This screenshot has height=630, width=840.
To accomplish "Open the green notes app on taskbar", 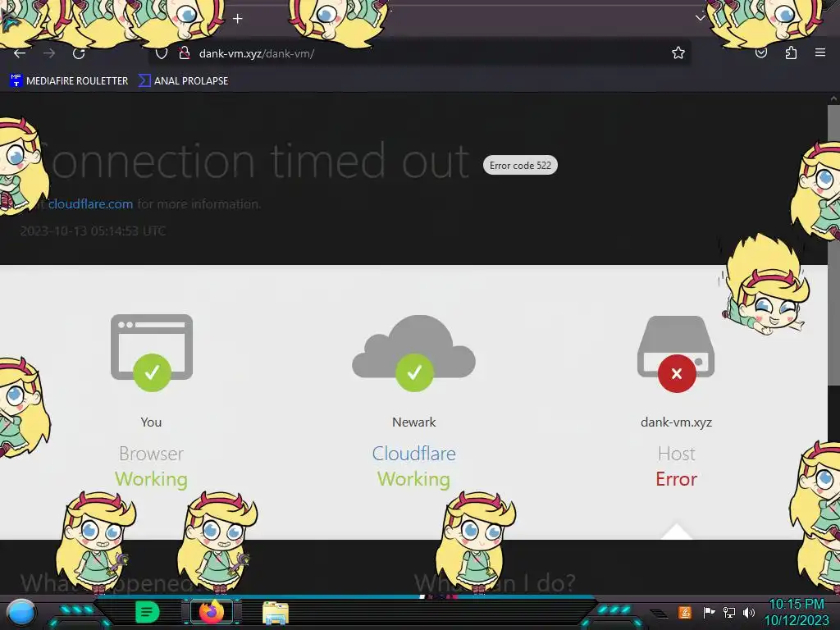I will pyautogui.click(x=147, y=612).
